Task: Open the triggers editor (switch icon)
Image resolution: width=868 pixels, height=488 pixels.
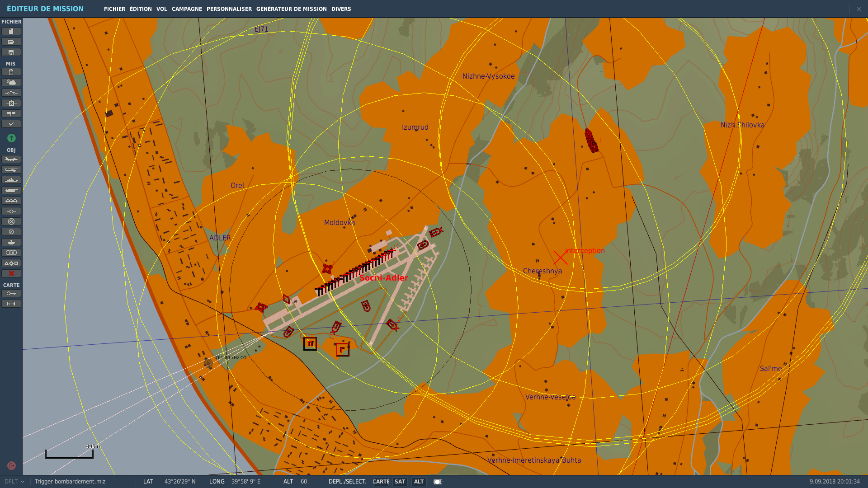Action: [11, 93]
